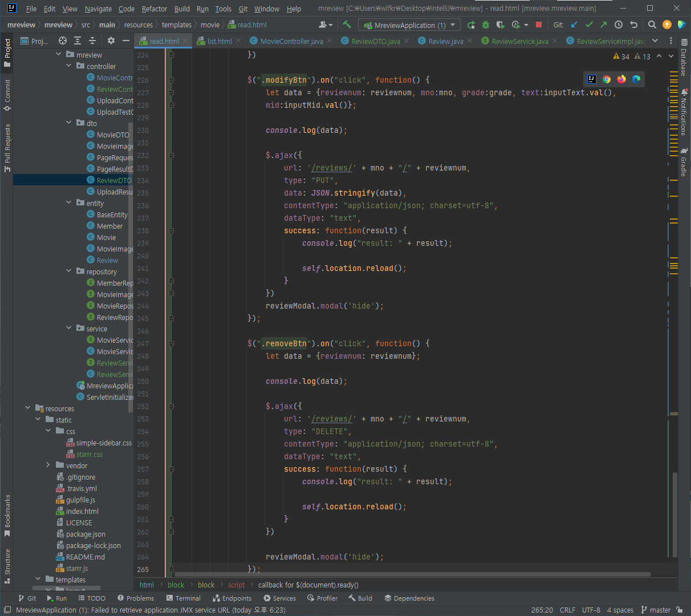Collapse the dto folder
This screenshot has height=616, width=691.
click(x=69, y=123)
